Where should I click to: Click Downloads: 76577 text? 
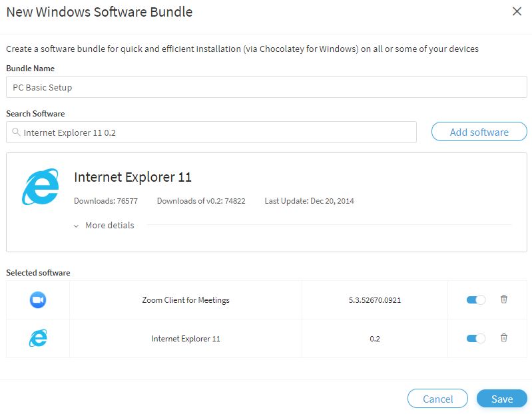coord(106,201)
